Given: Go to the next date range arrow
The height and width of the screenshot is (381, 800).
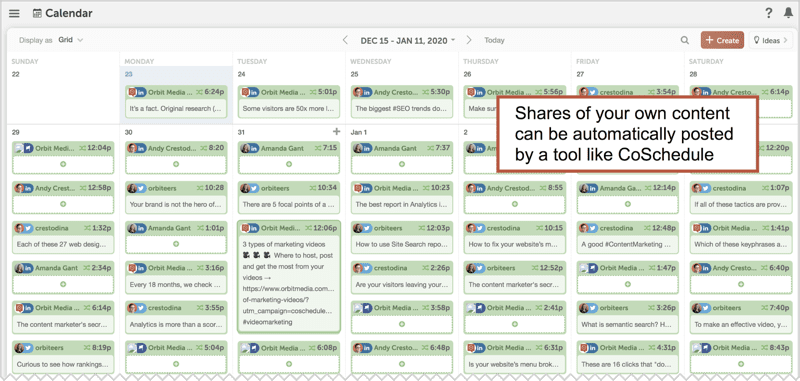Looking at the screenshot, I should click(469, 40).
